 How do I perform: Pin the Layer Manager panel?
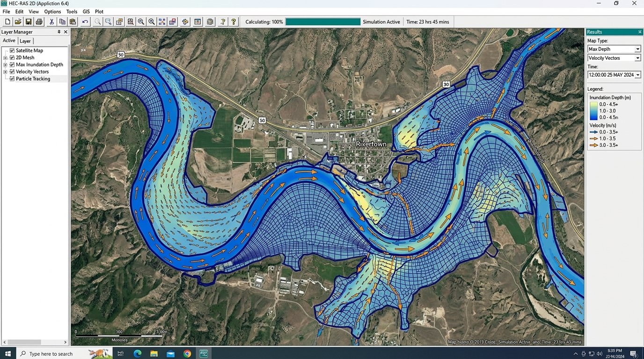coord(59,32)
